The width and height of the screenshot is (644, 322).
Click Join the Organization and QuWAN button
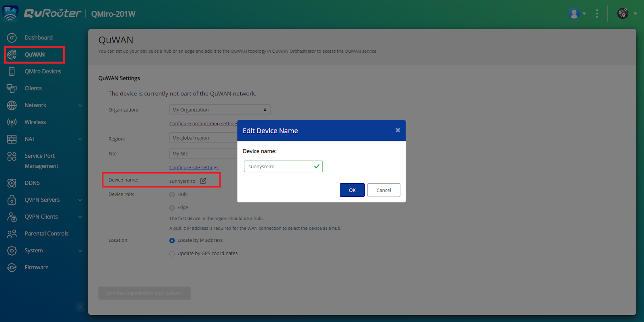[x=144, y=293]
